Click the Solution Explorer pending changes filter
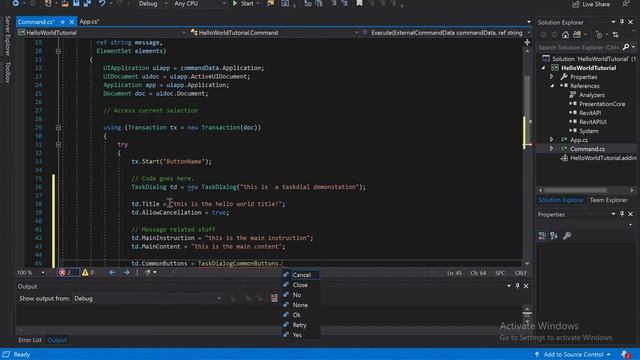Screen dimensions: 640x360 coord(599,35)
